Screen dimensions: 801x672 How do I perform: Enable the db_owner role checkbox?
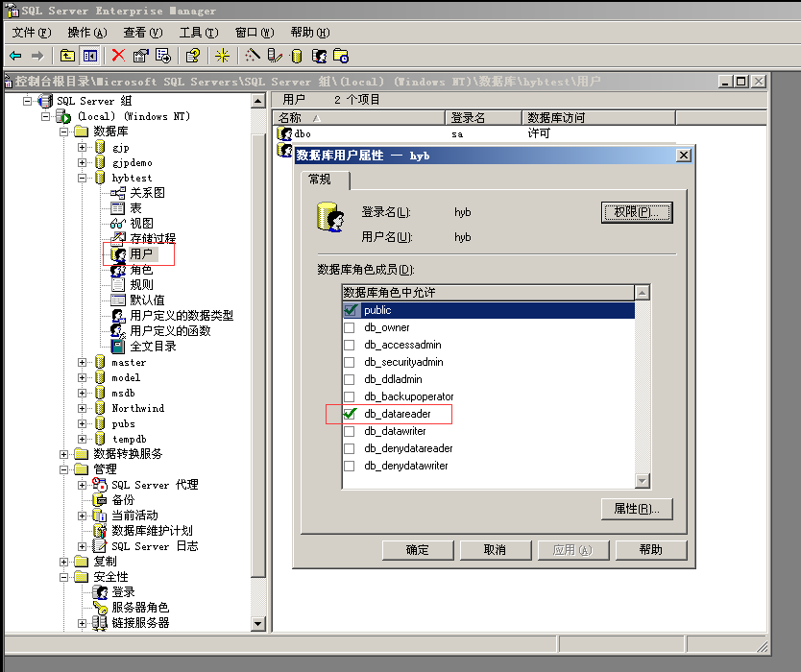click(x=350, y=327)
